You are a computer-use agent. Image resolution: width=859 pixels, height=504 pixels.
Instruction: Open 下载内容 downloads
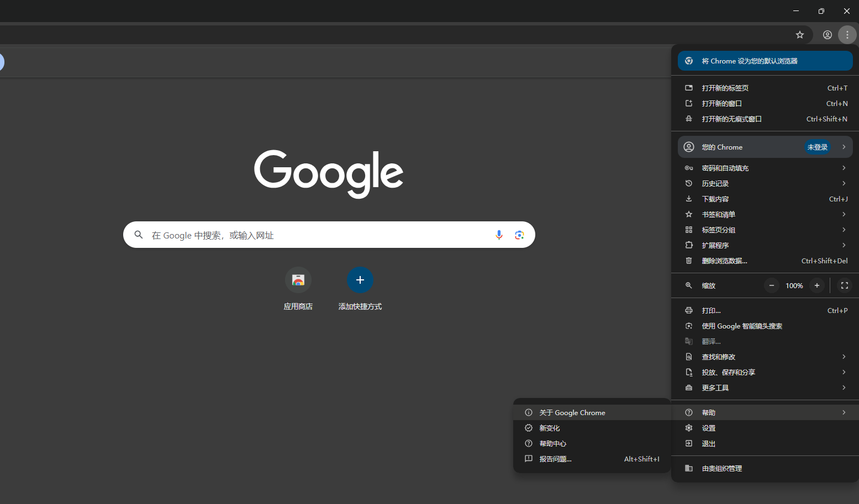click(x=765, y=199)
